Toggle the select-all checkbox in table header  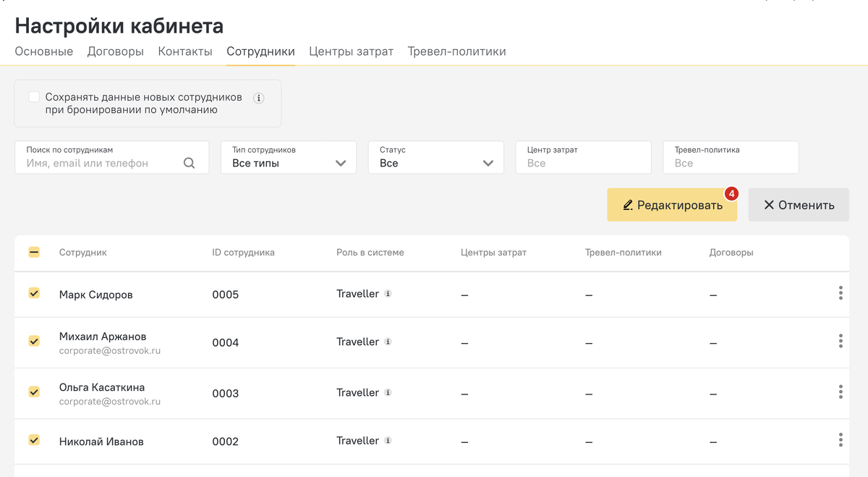click(34, 253)
